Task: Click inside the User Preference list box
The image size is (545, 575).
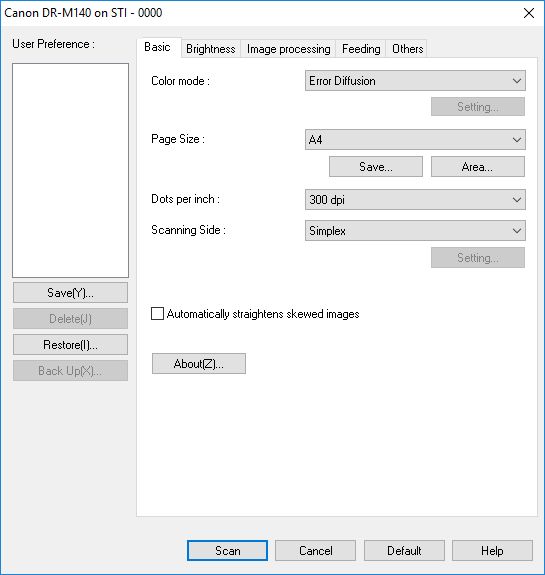Action: (70, 171)
